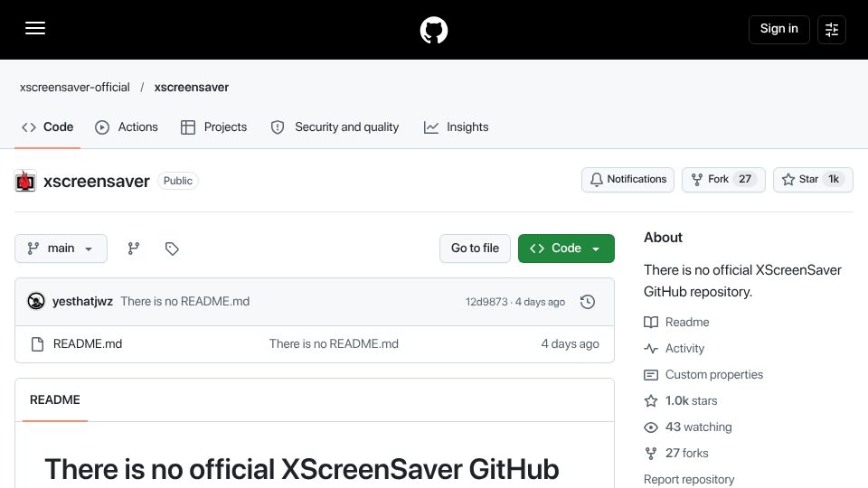
Task: Click yesthatjwz avatar in commit bar
Action: (36, 302)
